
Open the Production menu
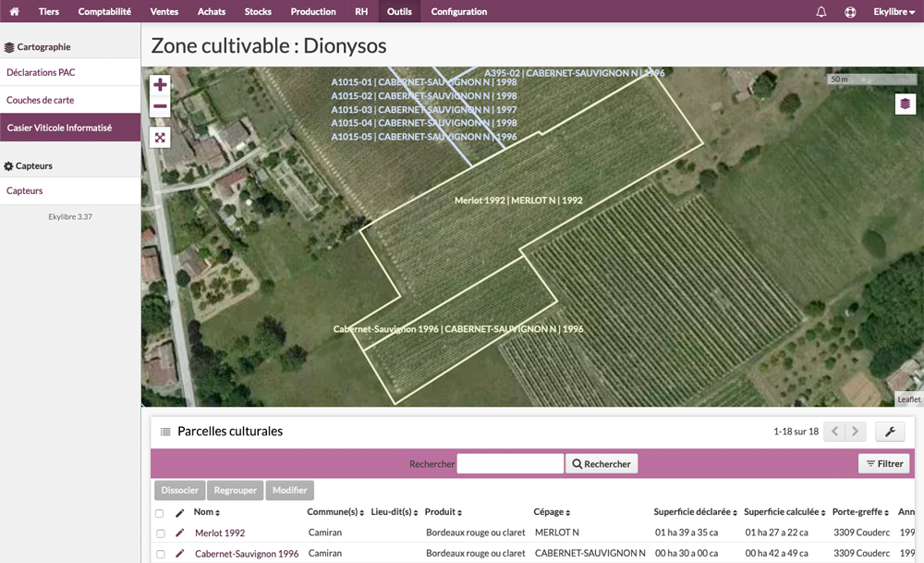[x=313, y=12]
